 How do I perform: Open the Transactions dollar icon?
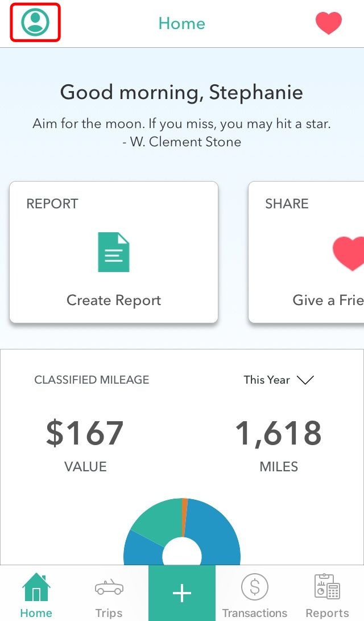coord(255,587)
